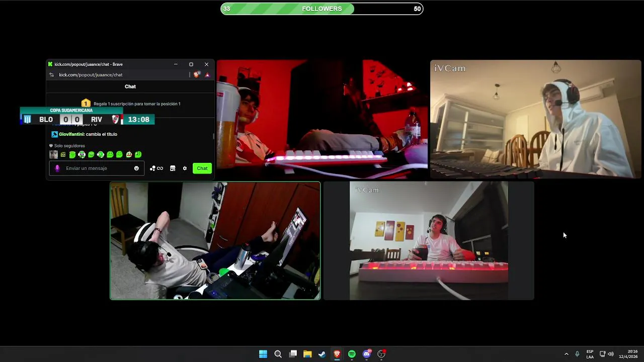Click the 13:08 match timer
This screenshot has height=362, width=644.
(138, 120)
